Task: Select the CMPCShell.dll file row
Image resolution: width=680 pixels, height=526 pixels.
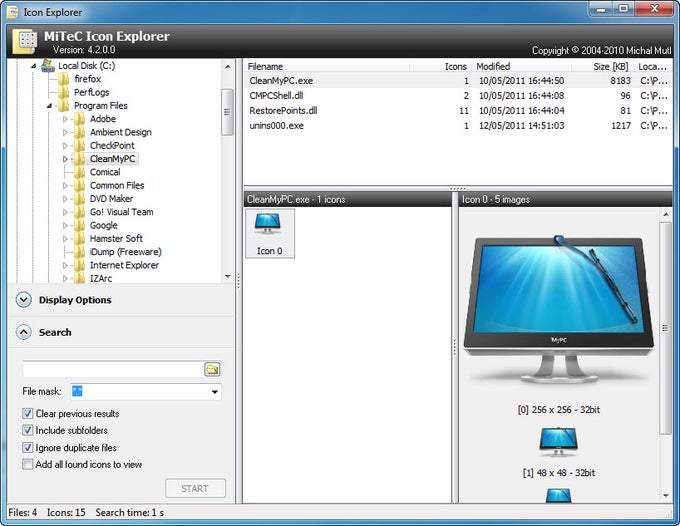Action: (x=458, y=95)
